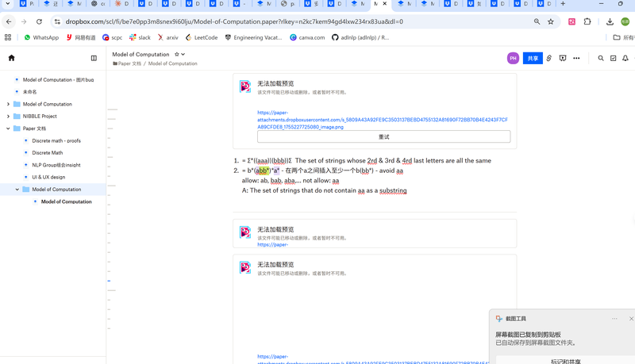Image resolution: width=635 pixels, height=364 pixels.
Task: Copy the document link via the chain icon
Action: pyautogui.click(x=548, y=58)
